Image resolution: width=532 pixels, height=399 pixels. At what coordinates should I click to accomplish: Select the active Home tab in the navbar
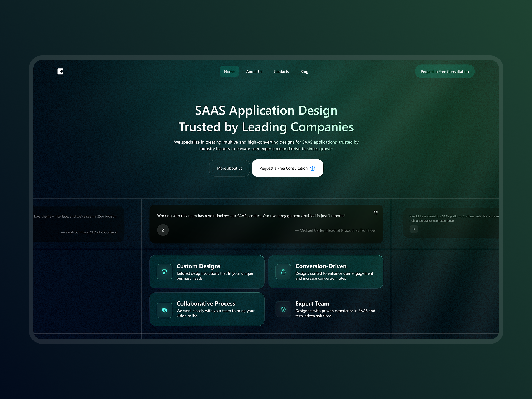click(x=229, y=71)
